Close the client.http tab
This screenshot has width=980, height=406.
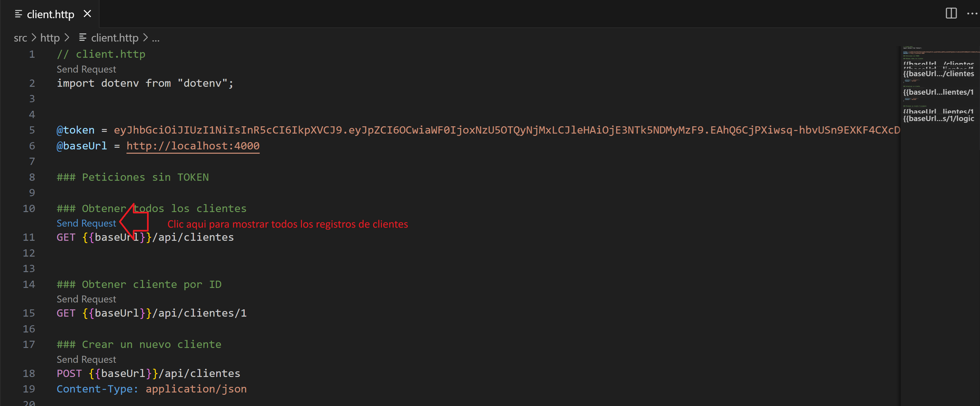pos(87,14)
